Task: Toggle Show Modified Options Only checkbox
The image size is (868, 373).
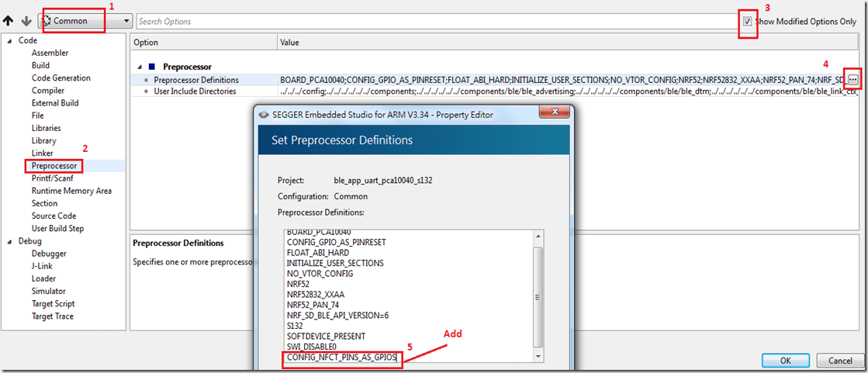Action: [747, 22]
